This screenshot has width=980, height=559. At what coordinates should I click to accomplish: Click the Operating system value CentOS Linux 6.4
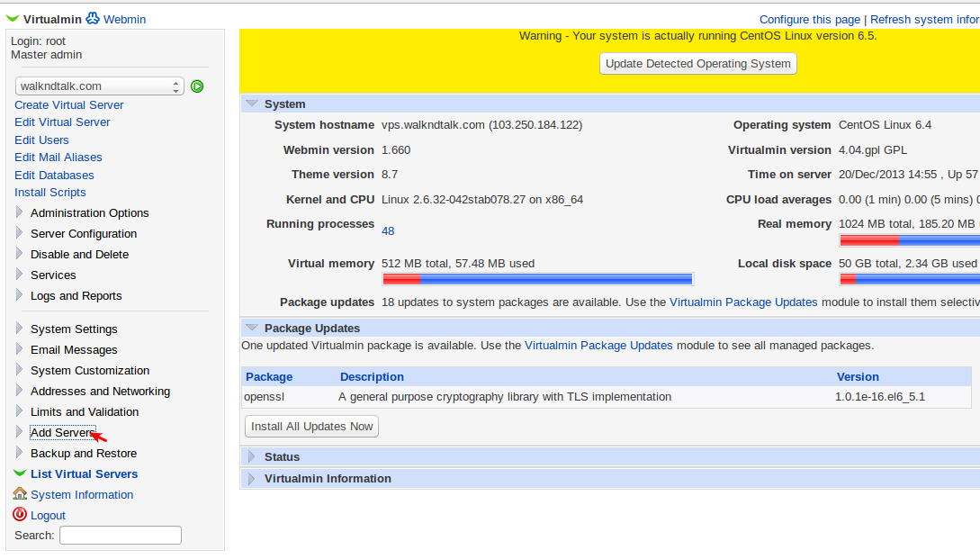click(885, 124)
